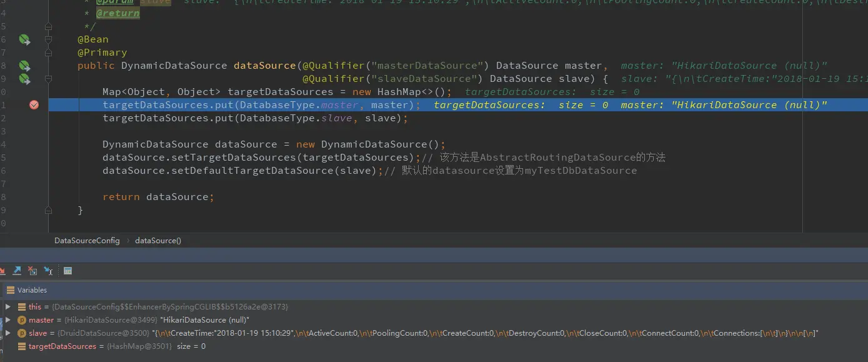The width and height of the screenshot is (868, 362).
Task: Click 'new HashMap<>()' in the code
Action: pyautogui.click(x=399, y=92)
